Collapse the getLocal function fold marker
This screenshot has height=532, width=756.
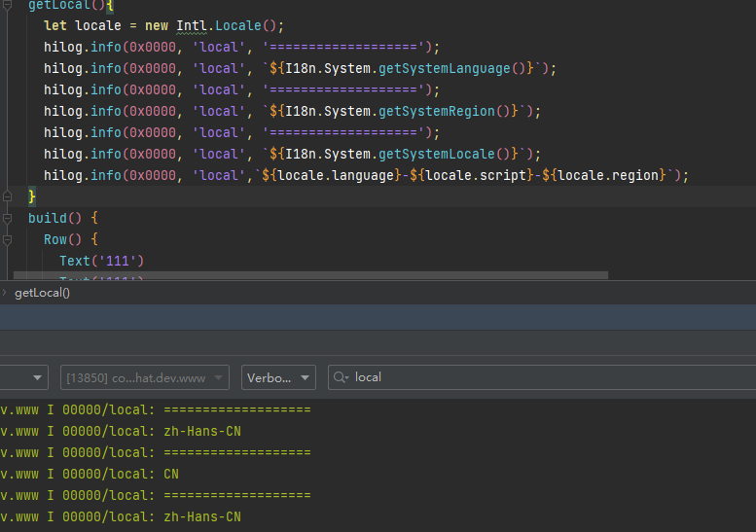pyautogui.click(x=7, y=4)
